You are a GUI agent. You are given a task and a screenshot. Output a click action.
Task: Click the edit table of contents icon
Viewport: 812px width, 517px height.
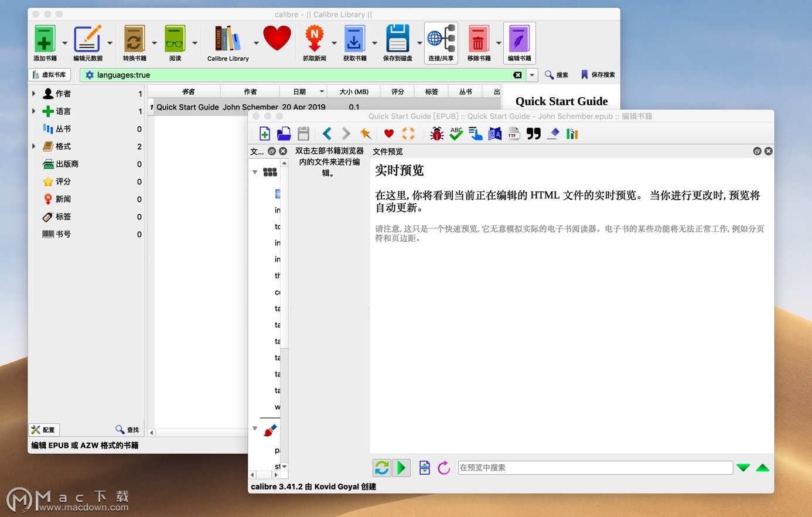pyautogui.click(x=475, y=134)
